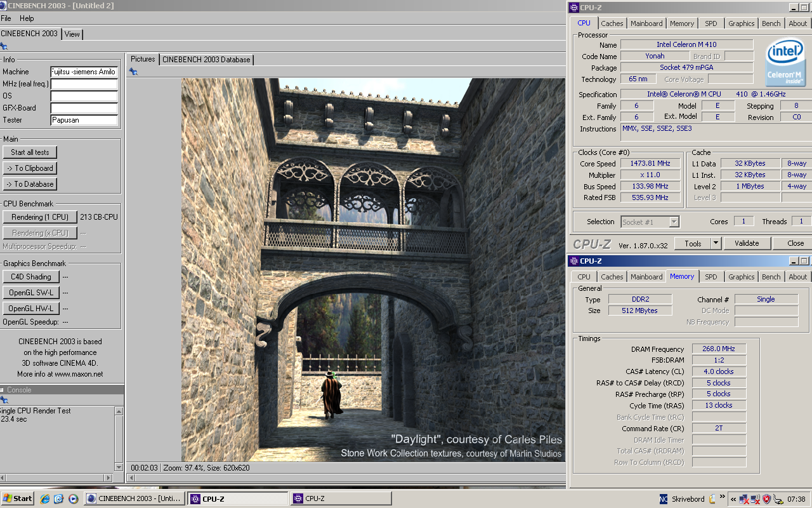Click the Validate button in CPU-Z
Image resolution: width=812 pixels, height=508 pixels.
point(747,243)
